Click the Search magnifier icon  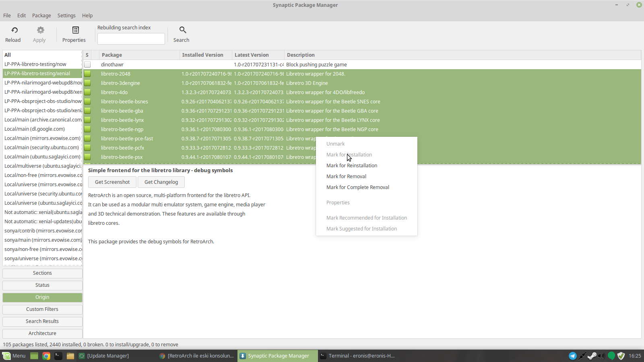183,30
